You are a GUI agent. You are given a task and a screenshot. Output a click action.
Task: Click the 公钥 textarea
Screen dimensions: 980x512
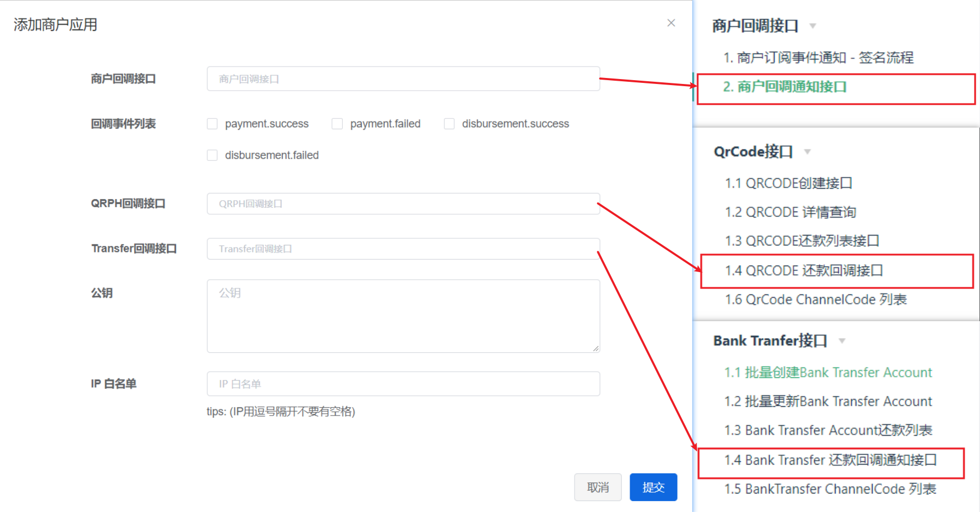403,316
